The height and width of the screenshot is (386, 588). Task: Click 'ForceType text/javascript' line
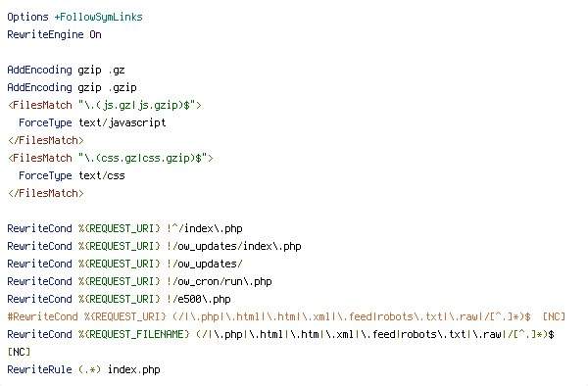pyautogui.click(x=92, y=122)
